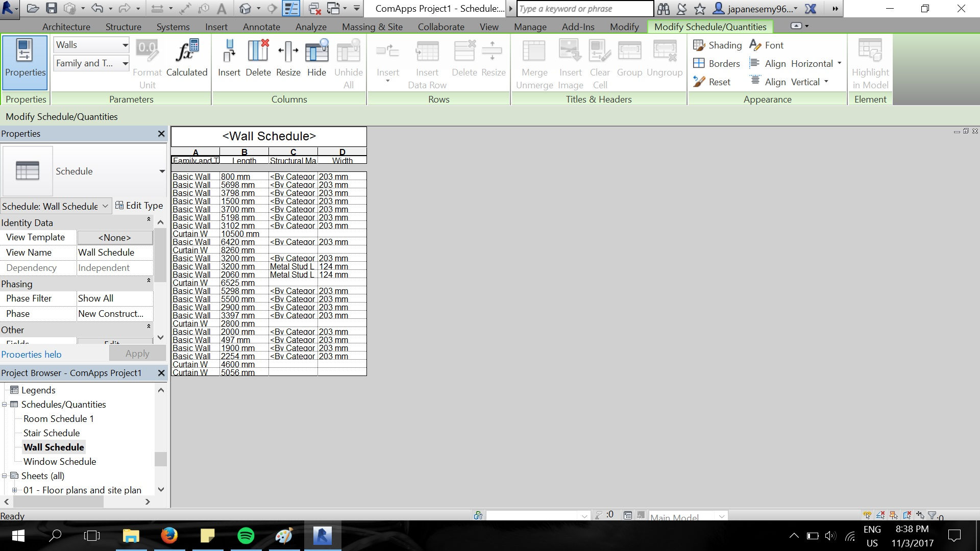Viewport: 980px width, 551px height.
Task: Click the keyword search input field
Action: (585, 9)
